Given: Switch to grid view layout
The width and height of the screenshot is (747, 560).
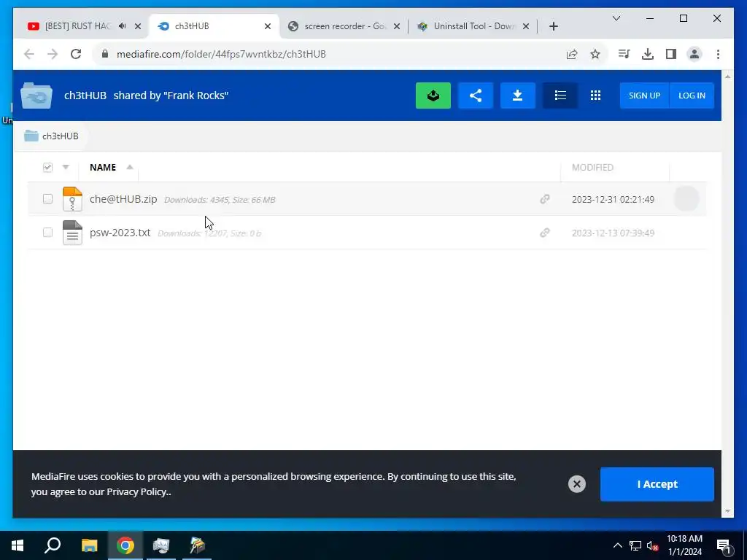Looking at the screenshot, I should tap(595, 96).
